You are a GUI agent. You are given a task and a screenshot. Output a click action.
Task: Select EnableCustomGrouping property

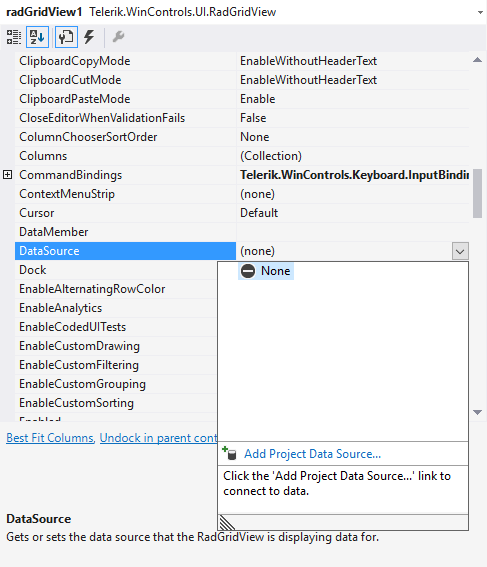pyautogui.click(x=116, y=384)
